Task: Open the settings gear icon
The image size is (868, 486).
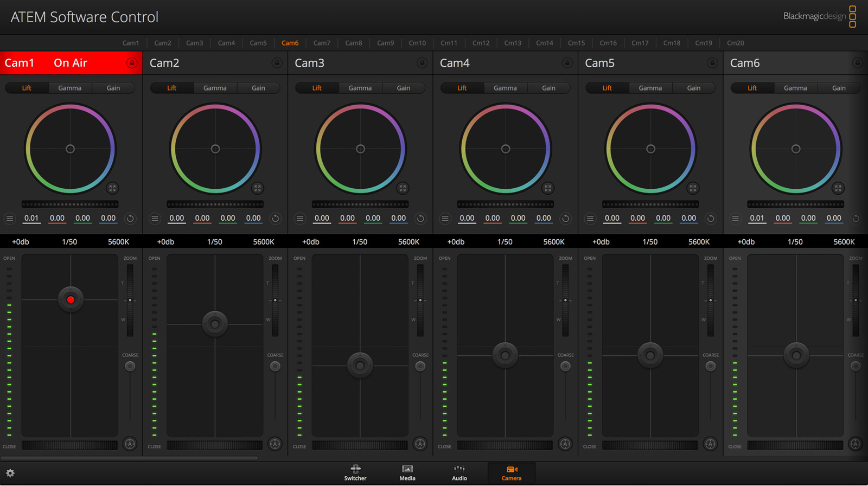Action: (10, 473)
